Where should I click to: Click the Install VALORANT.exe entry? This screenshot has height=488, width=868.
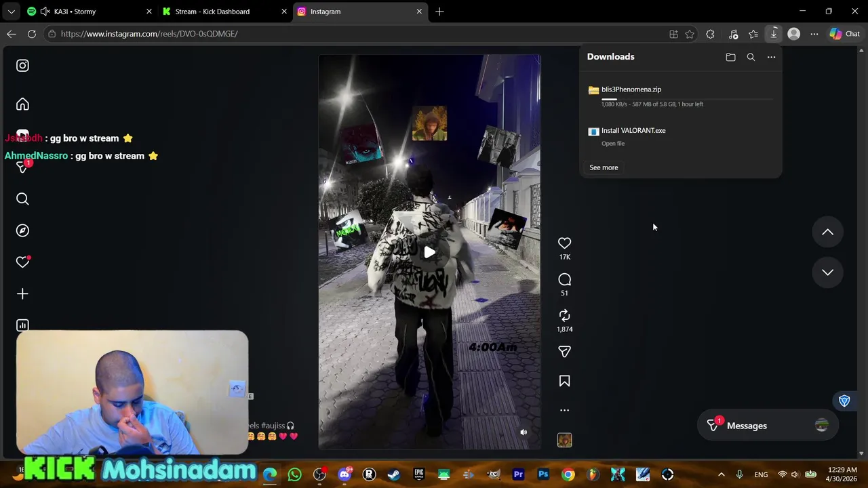(681, 136)
